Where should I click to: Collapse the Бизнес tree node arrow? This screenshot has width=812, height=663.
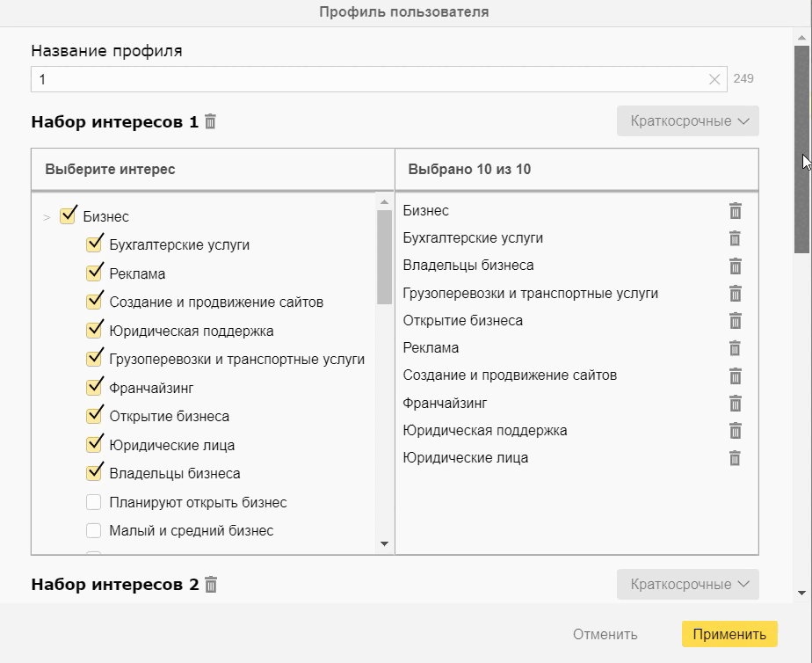pos(47,217)
